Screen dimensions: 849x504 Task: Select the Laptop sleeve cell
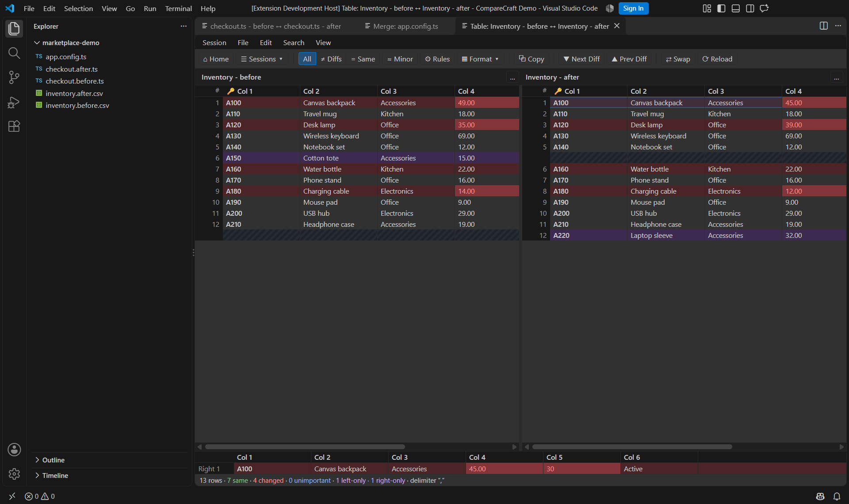(666, 235)
